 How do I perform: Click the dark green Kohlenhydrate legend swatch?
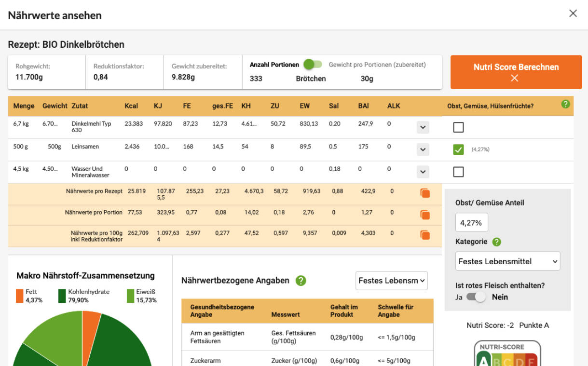coord(62,296)
